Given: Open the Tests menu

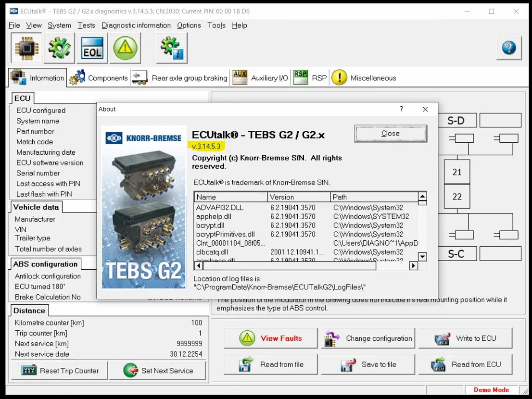Looking at the screenshot, I should (x=86, y=25).
